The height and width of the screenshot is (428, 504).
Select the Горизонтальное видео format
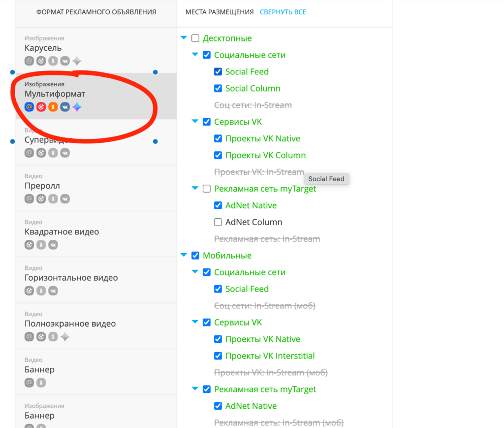(x=96, y=280)
